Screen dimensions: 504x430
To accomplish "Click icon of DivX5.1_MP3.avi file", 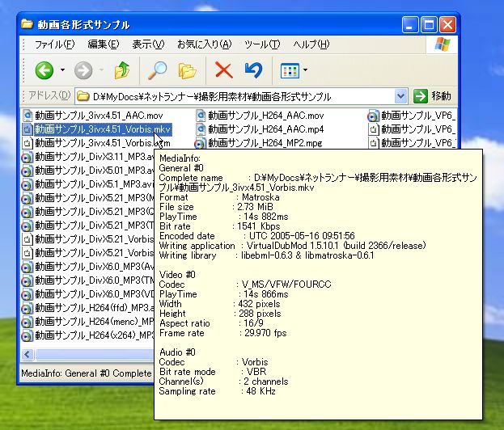I will coord(27,185).
